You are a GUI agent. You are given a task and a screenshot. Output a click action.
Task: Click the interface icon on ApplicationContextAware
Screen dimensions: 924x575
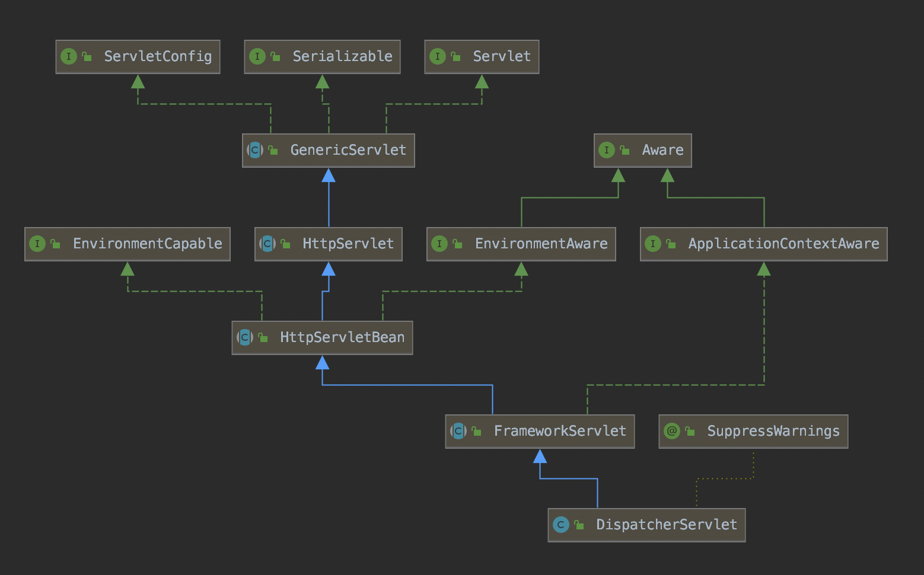[x=652, y=244]
